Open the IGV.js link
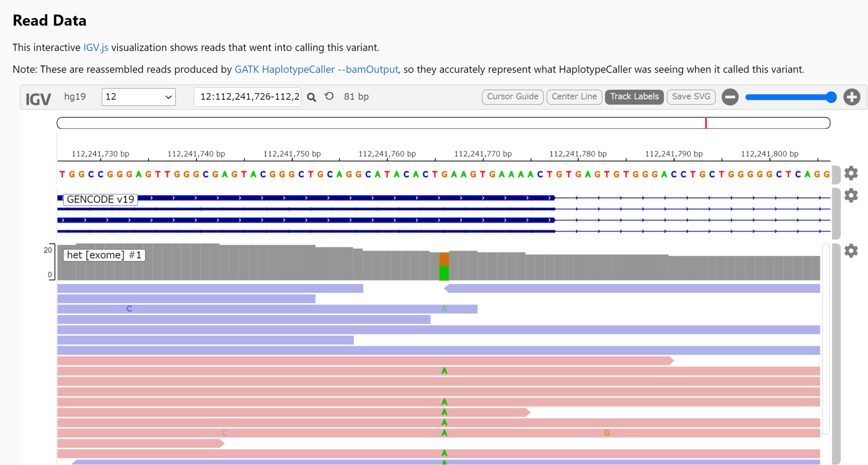This screenshot has height=465, width=868. pyautogui.click(x=96, y=48)
